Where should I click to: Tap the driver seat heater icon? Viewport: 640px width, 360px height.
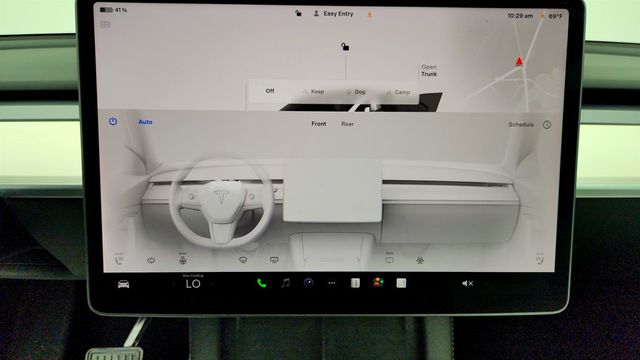coord(119,259)
